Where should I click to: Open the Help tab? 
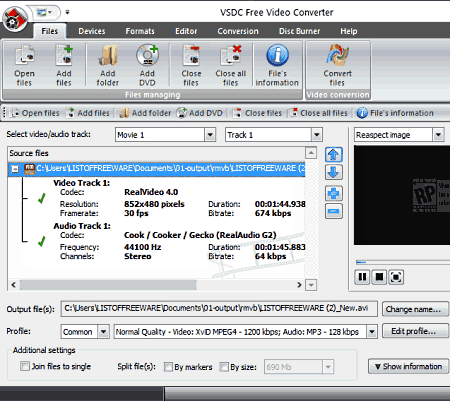click(349, 31)
